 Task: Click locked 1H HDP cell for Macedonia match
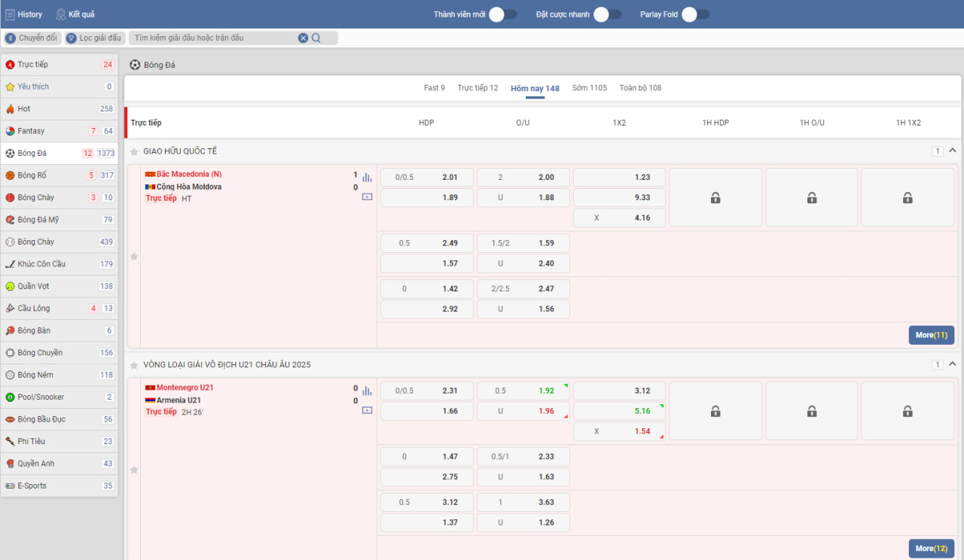[x=715, y=197]
